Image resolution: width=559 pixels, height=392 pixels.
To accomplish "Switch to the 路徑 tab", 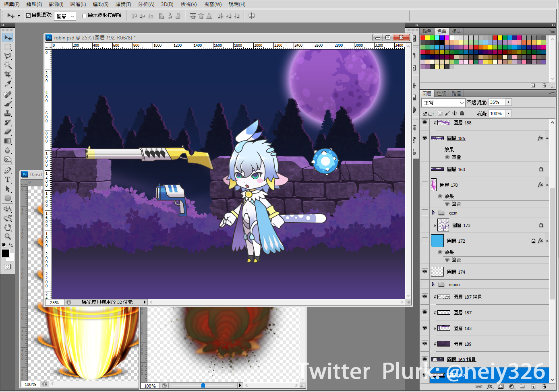I will (456, 93).
